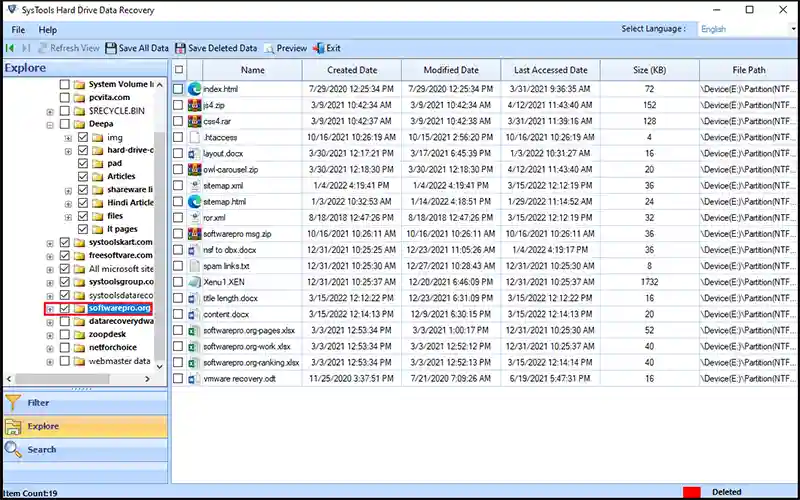Click the text file icon beside spam links.txt
The width and height of the screenshot is (800, 500).
(194, 266)
